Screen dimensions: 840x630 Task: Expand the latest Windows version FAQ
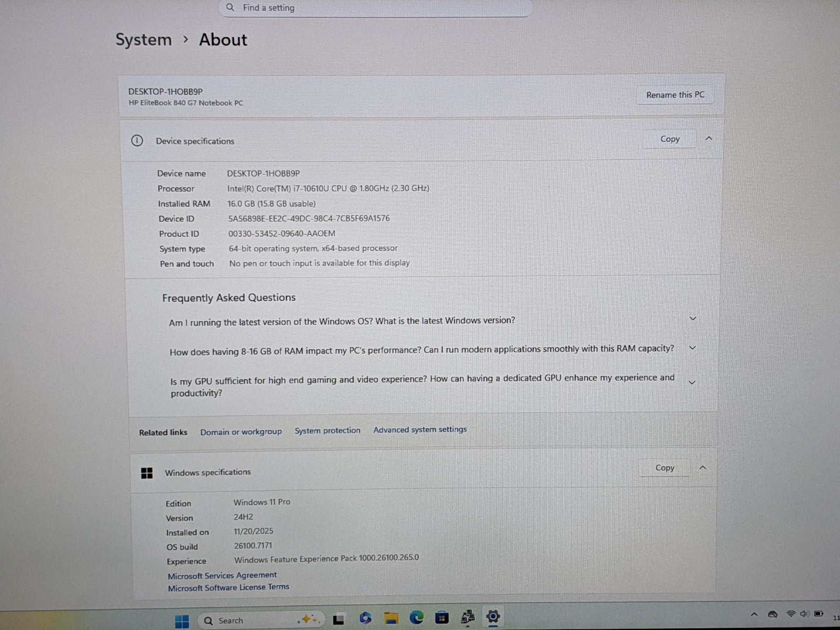[x=692, y=319]
